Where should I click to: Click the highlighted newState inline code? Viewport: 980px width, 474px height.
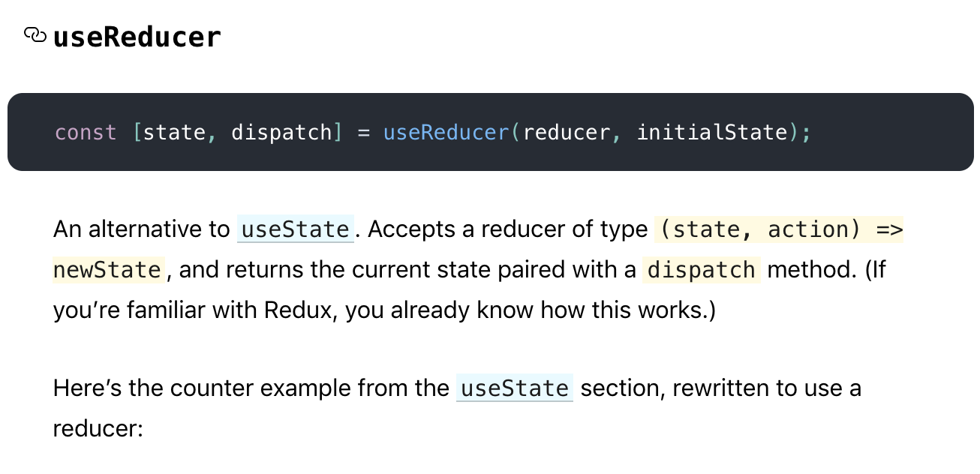[x=109, y=268]
